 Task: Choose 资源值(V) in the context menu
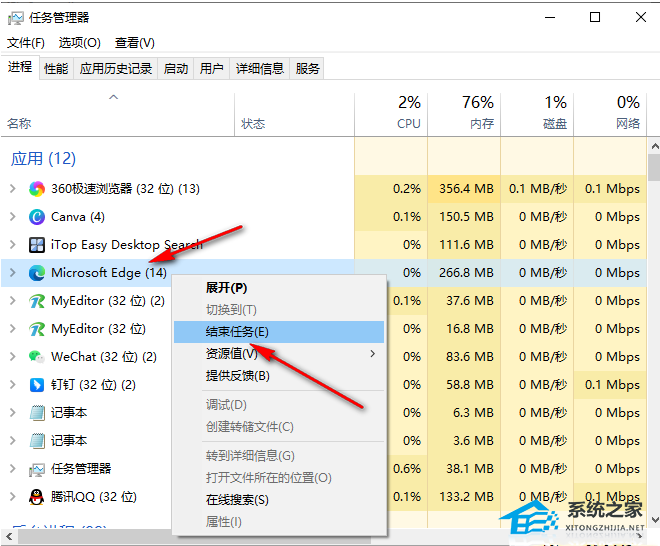coord(279,354)
